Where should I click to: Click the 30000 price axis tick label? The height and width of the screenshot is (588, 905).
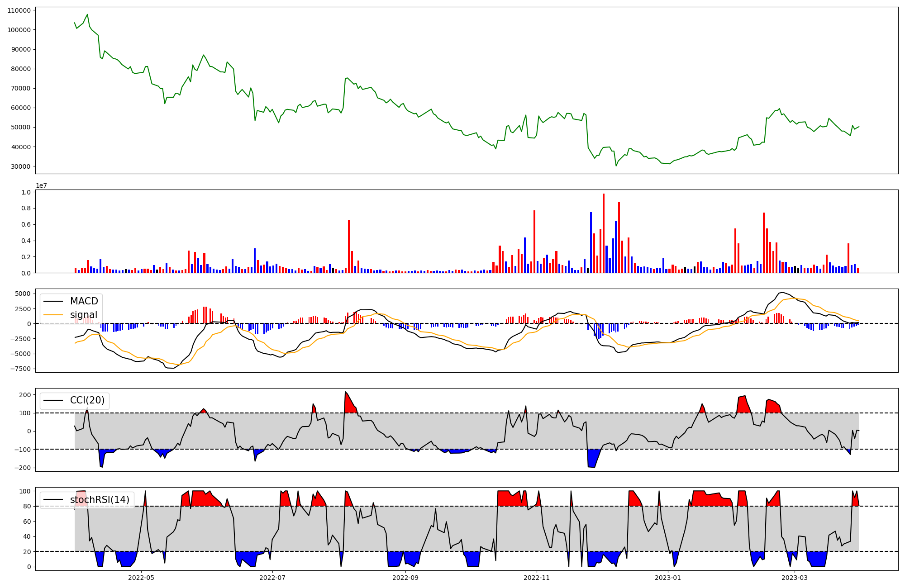click(21, 166)
